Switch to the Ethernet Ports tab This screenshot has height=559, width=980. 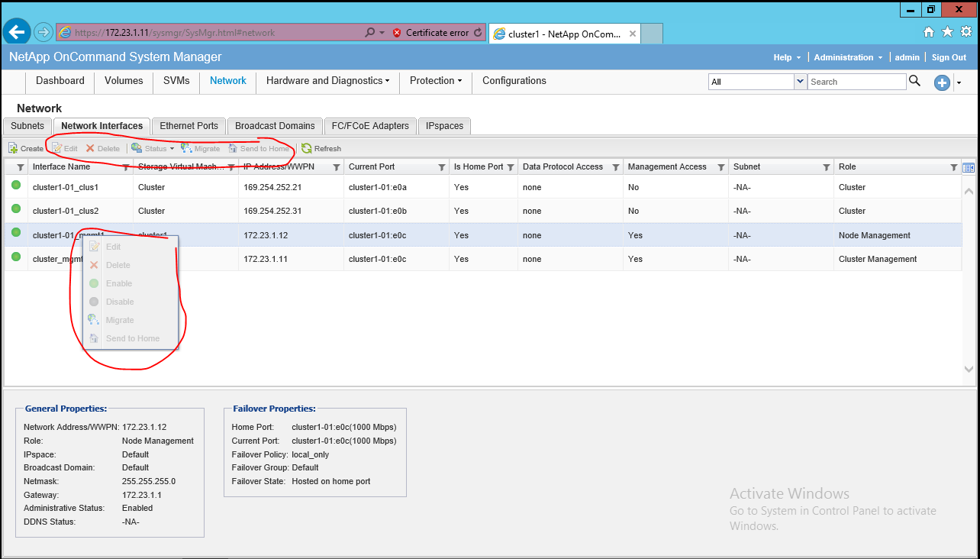click(x=189, y=126)
